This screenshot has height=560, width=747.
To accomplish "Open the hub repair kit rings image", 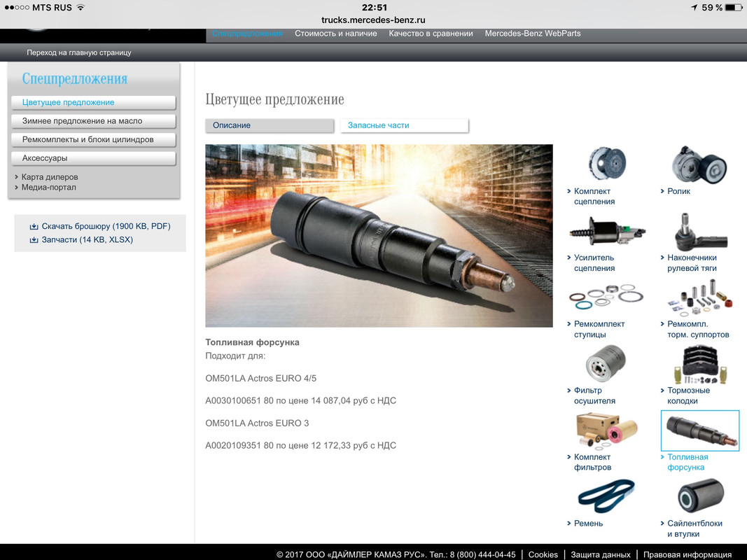I will click(606, 298).
